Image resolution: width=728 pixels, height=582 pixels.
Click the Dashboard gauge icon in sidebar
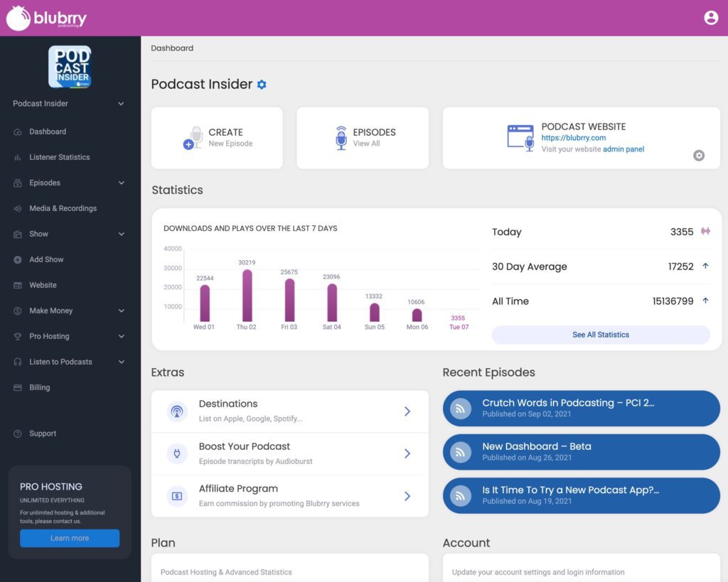point(18,131)
